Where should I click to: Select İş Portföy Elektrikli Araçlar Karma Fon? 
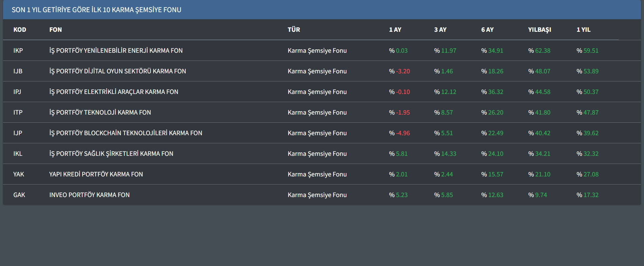pyautogui.click(x=114, y=92)
